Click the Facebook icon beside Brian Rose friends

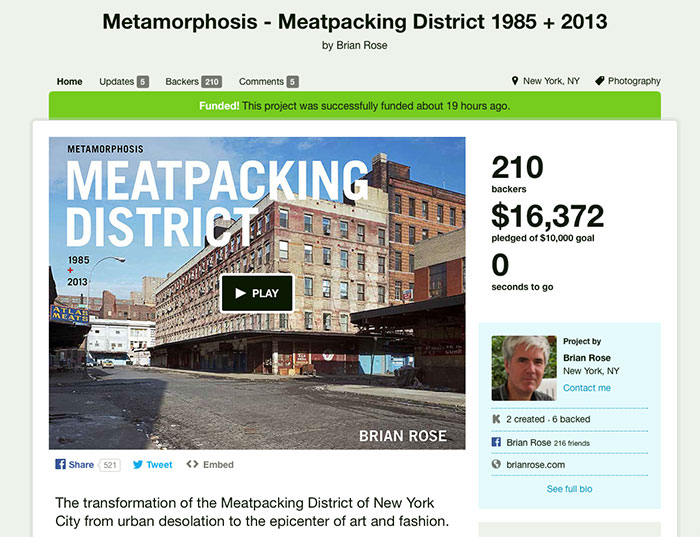coord(496,442)
